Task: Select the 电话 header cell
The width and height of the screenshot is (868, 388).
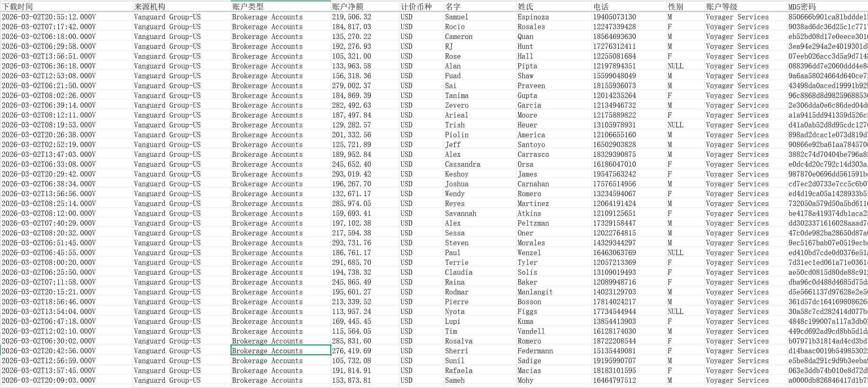Action: tap(630, 7)
